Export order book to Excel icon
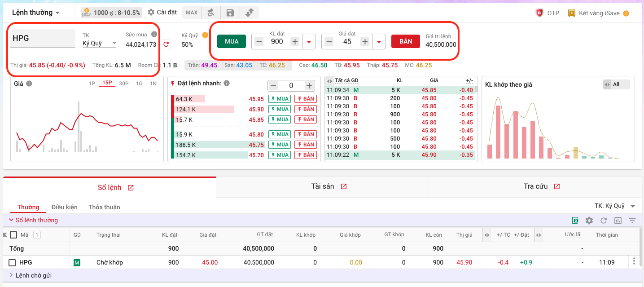Viewport: 644px width, 287px height. coord(575,221)
